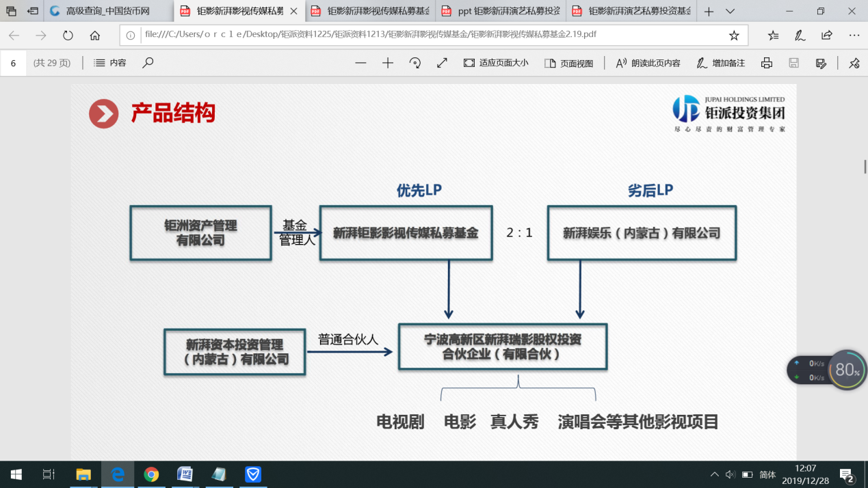This screenshot has height=488, width=868.
Task: Go back to previous page
Action: (14, 36)
